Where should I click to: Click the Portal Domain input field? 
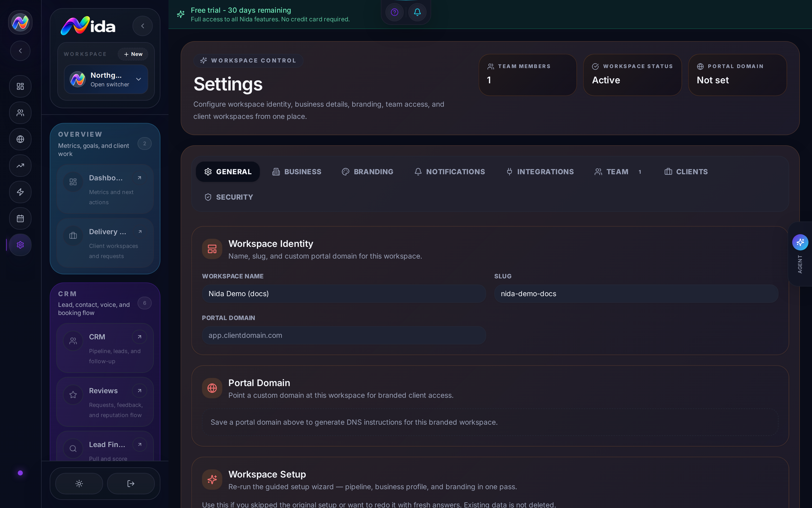(344, 335)
